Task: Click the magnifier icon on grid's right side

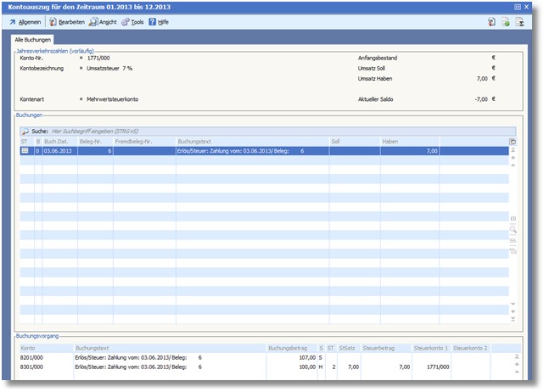Action: coord(513,229)
